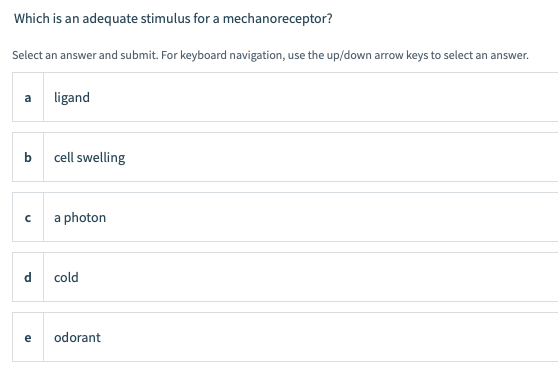Click empty space in the ligand row

pos(320,97)
